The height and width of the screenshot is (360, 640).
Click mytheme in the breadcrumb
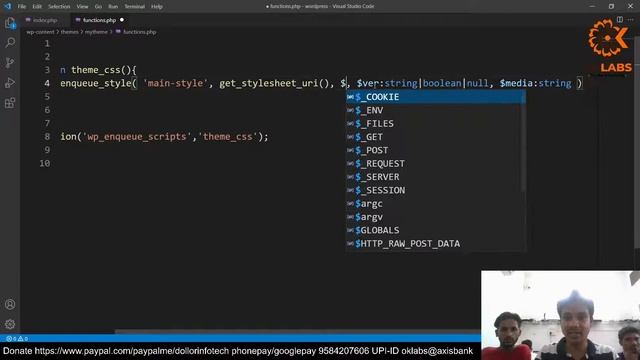tap(96, 32)
